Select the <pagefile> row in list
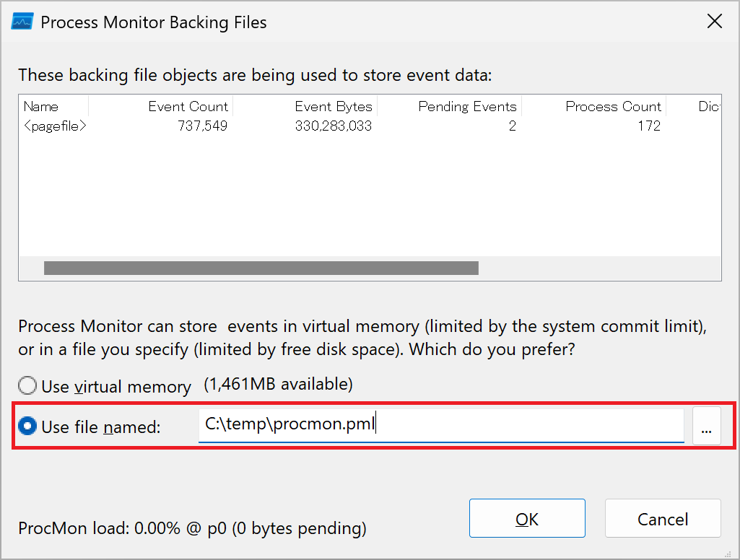This screenshot has height=560, width=740. click(x=370, y=126)
